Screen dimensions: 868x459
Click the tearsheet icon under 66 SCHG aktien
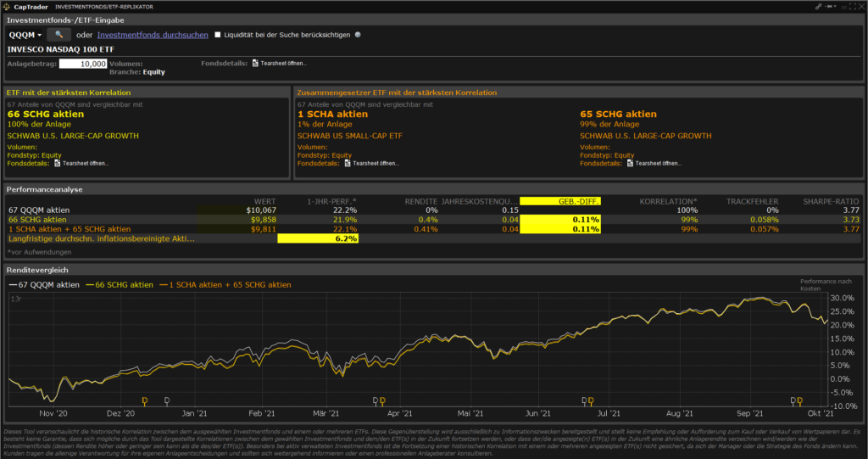click(57, 163)
